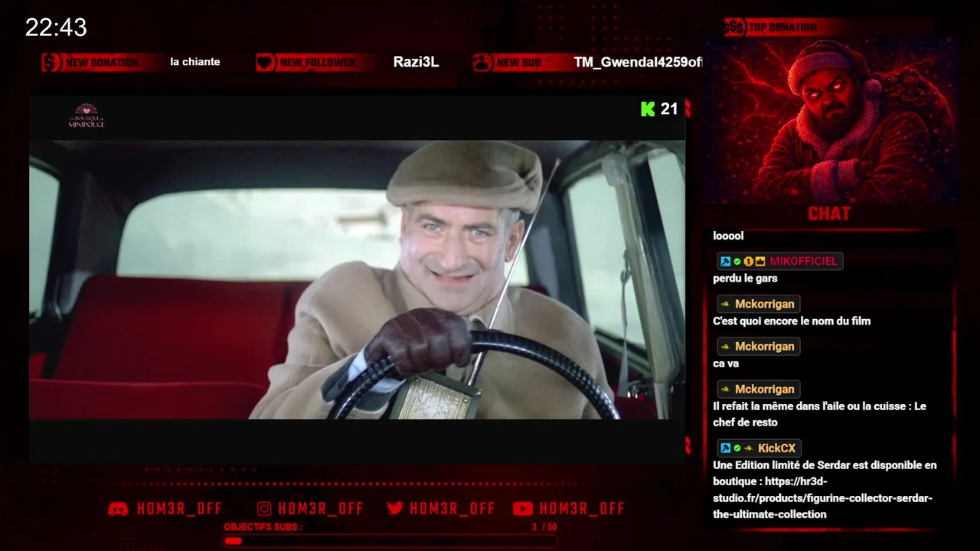Click the HOM3R_OFF Discord handle text
Viewport: 980px width, 551px height.
click(x=179, y=509)
